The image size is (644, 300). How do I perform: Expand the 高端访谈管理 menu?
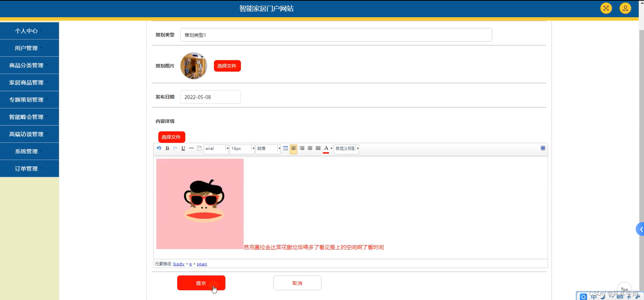coord(29,134)
